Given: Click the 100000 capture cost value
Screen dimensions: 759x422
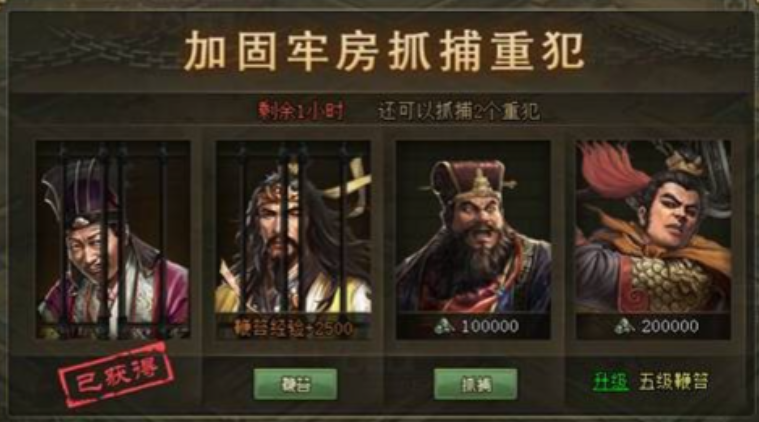Looking at the screenshot, I should [x=490, y=327].
